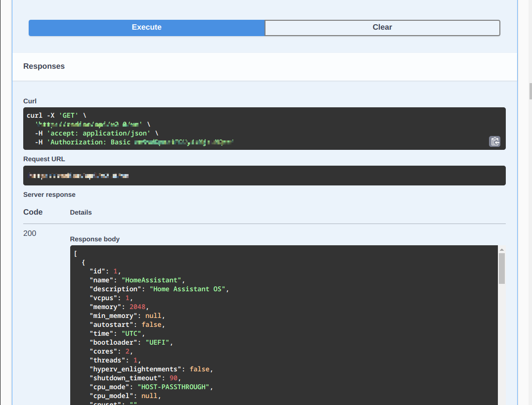Image resolution: width=532 pixels, height=405 pixels.
Task: Click the "vcpus": 1 line
Action: pyautogui.click(x=111, y=298)
